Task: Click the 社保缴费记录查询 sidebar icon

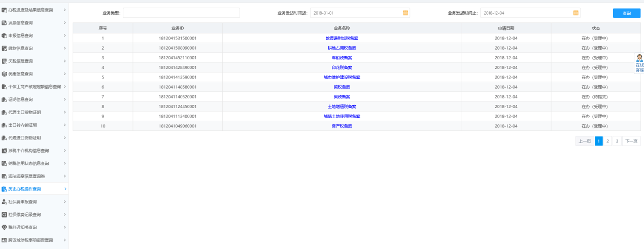Action: pyautogui.click(x=4, y=215)
